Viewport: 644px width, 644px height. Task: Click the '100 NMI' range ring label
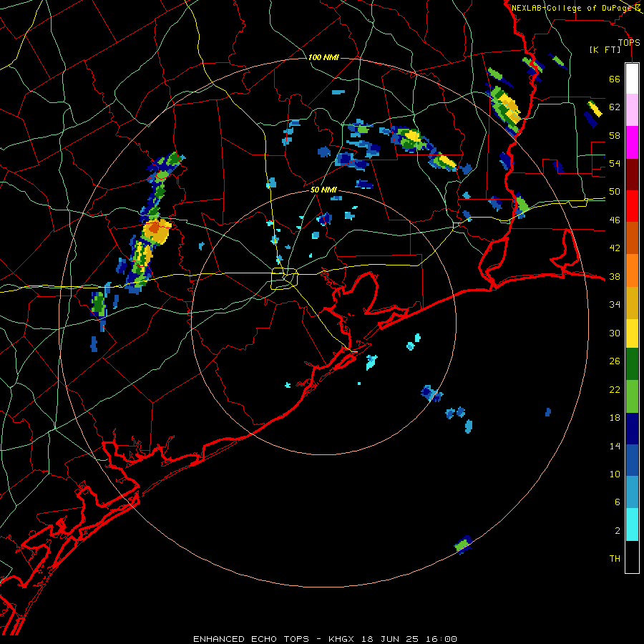pos(323,57)
